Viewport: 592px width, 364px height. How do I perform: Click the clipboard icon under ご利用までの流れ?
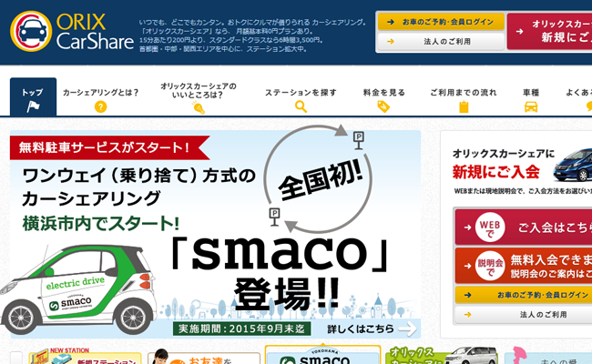click(464, 107)
